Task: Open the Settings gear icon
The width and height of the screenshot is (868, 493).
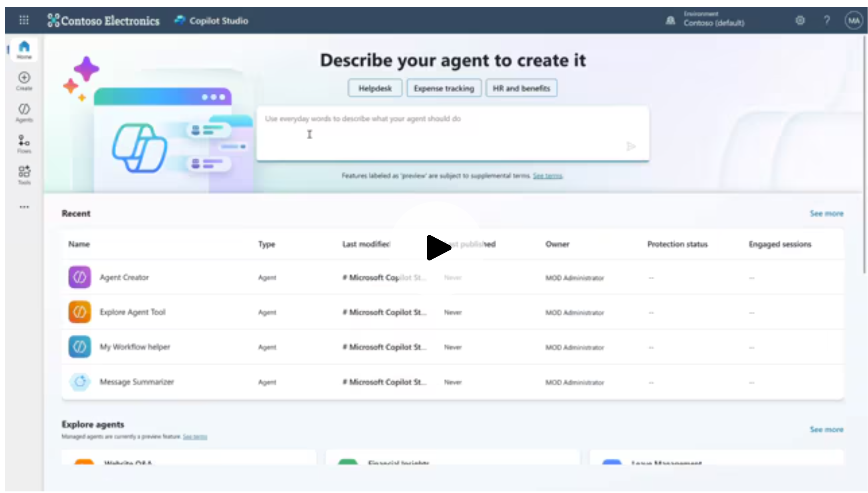Action: [800, 20]
